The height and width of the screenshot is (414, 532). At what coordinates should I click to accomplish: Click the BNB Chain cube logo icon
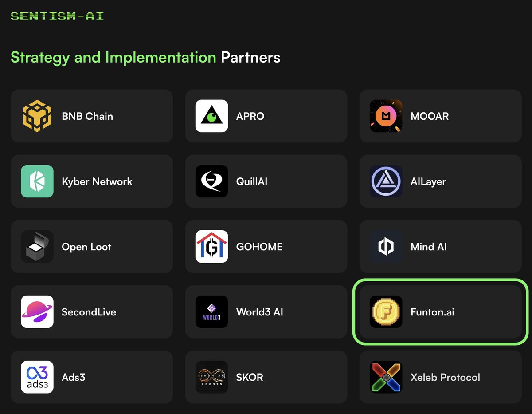37,116
